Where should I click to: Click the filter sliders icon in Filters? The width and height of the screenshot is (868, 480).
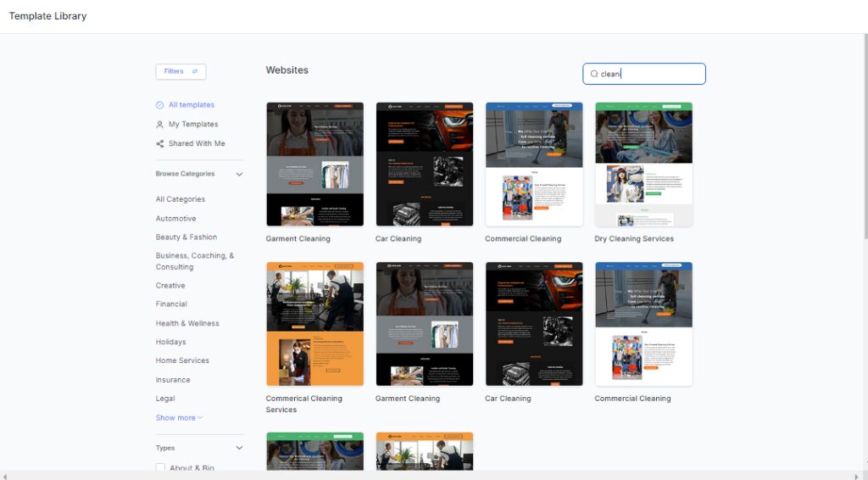(x=195, y=72)
